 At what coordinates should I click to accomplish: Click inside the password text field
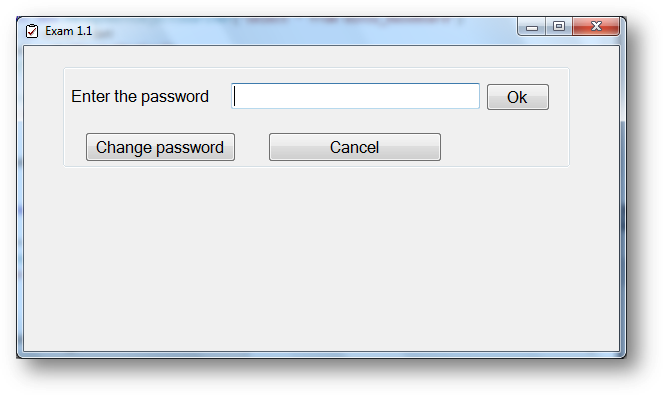tap(355, 96)
